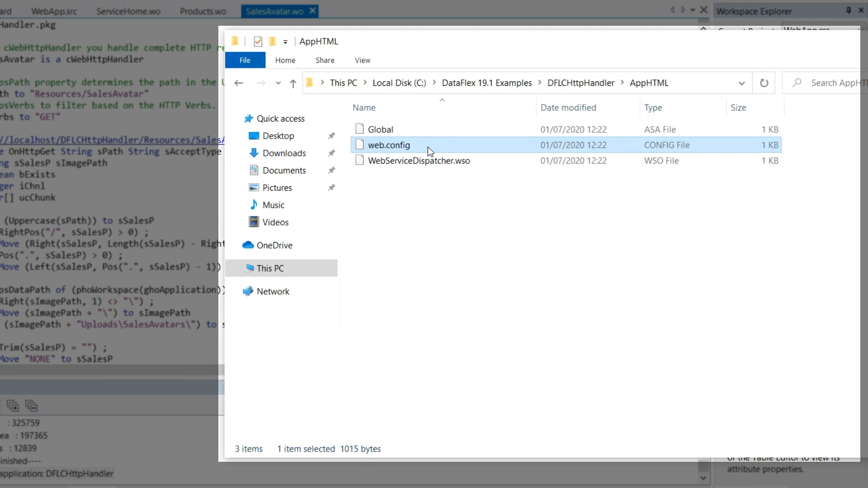The width and height of the screenshot is (868, 488).
Task: Select the WebServiceDispatcher.wso file
Action: click(x=419, y=161)
